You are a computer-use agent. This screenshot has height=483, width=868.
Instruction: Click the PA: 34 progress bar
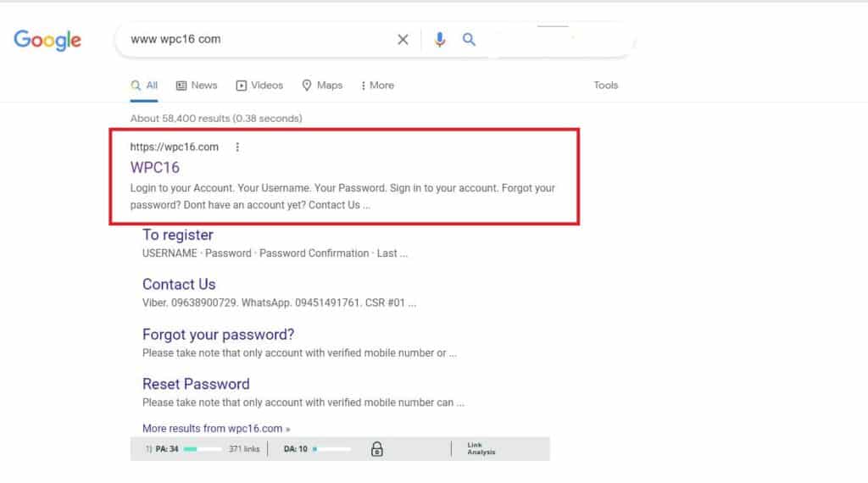coord(202,449)
